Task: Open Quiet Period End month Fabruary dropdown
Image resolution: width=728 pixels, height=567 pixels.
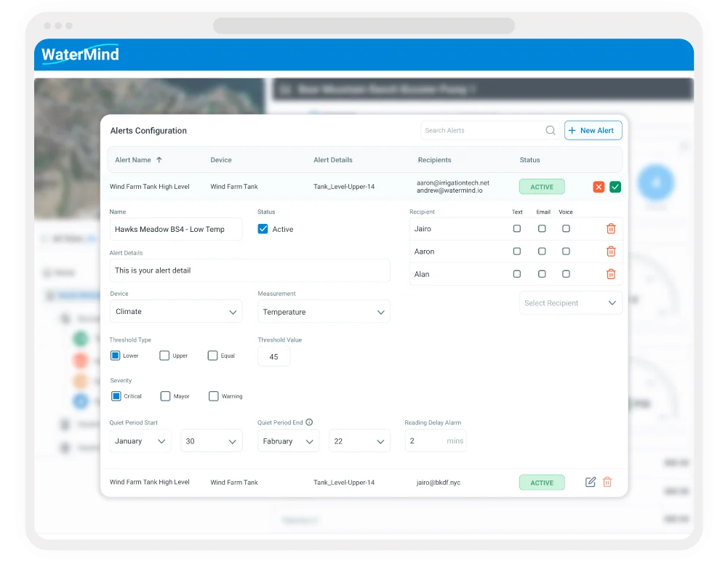Action: (x=288, y=441)
